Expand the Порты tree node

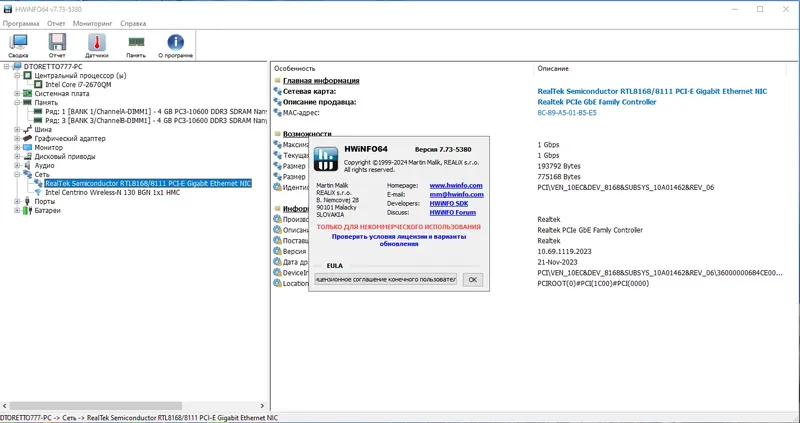(17, 202)
